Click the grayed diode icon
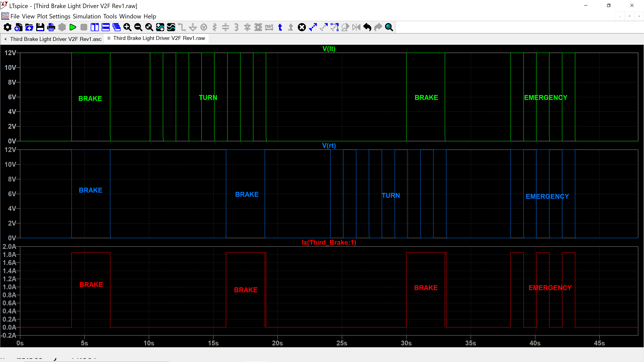Image resolution: width=644 pixels, height=362 pixels. click(x=247, y=27)
